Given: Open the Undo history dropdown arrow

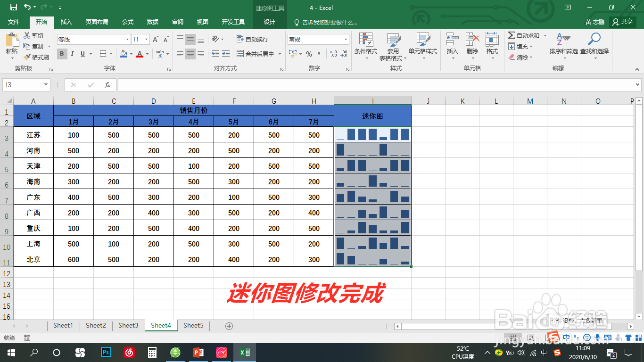Looking at the screenshot, I should [34, 8].
